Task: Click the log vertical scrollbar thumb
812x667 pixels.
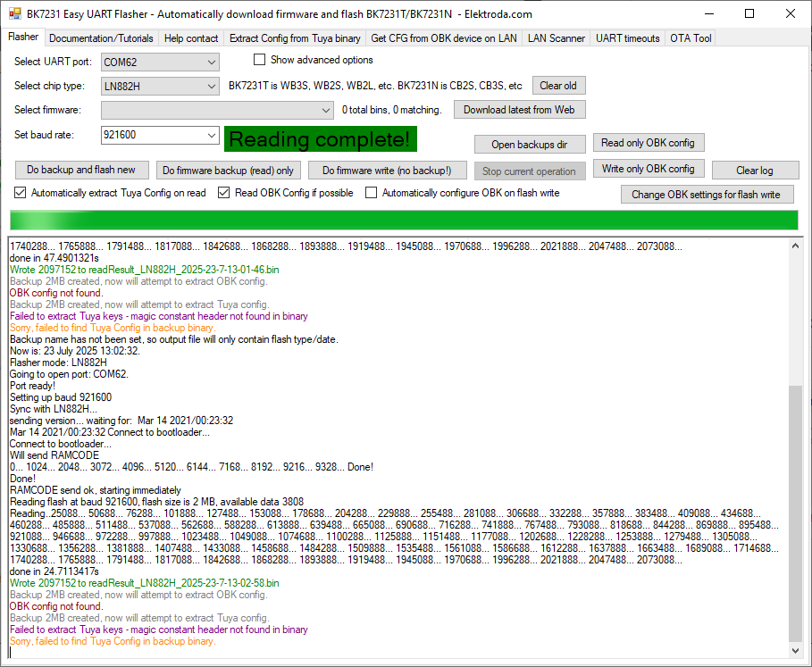Action: coord(795,513)
